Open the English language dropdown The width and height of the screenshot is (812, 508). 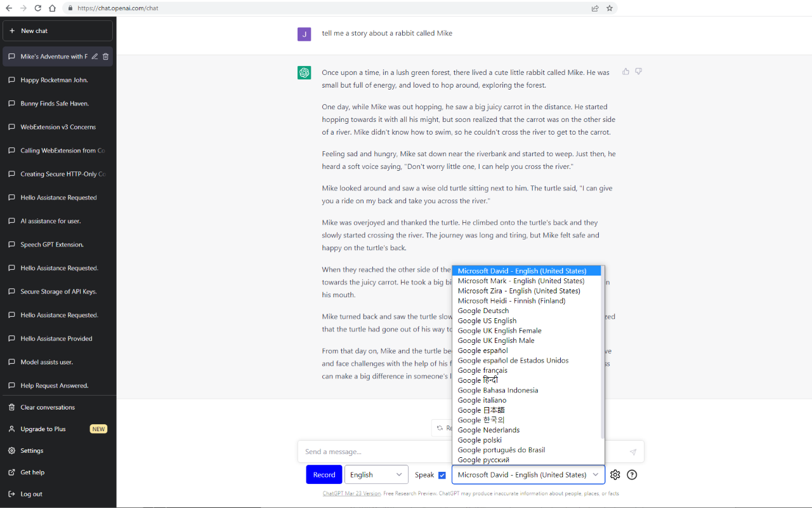(376, 474)
